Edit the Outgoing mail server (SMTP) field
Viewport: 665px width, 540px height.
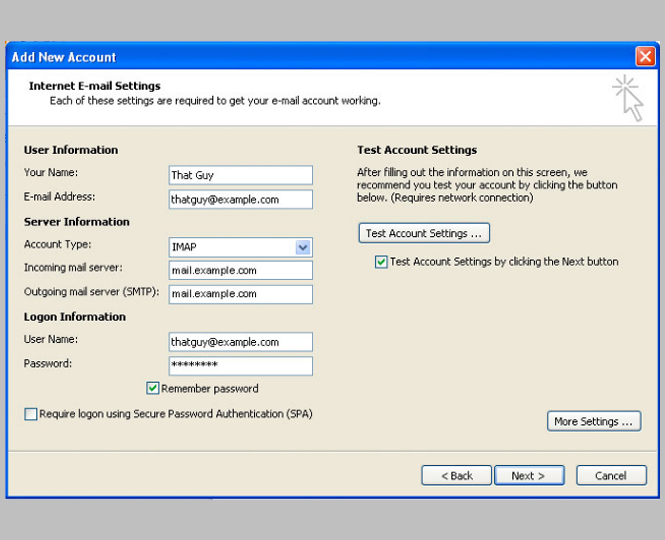(x=240, y=294)
